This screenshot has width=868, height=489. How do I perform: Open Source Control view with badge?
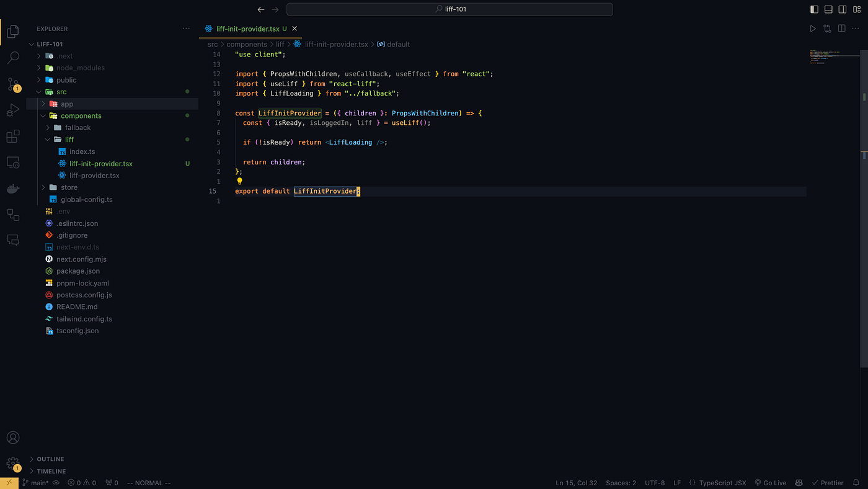tap(12, 84)
